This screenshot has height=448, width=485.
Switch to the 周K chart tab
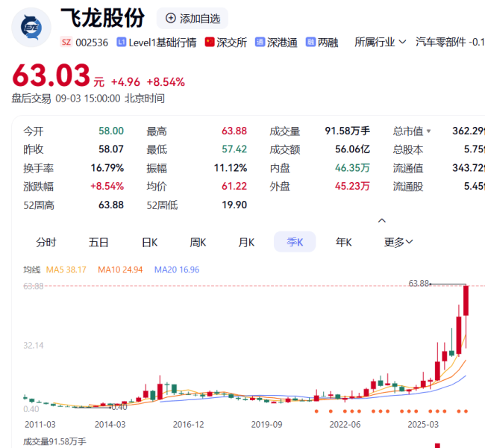click(x=198, y=242)
